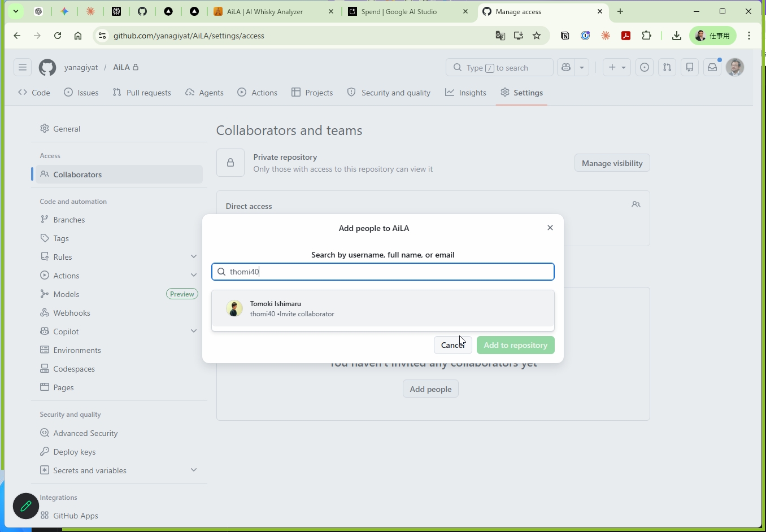Open the tab search dropdown arrow
Image resolution: width=766 pixels, height=532 pixels.
pyautogui.click(x=16, y=11)
